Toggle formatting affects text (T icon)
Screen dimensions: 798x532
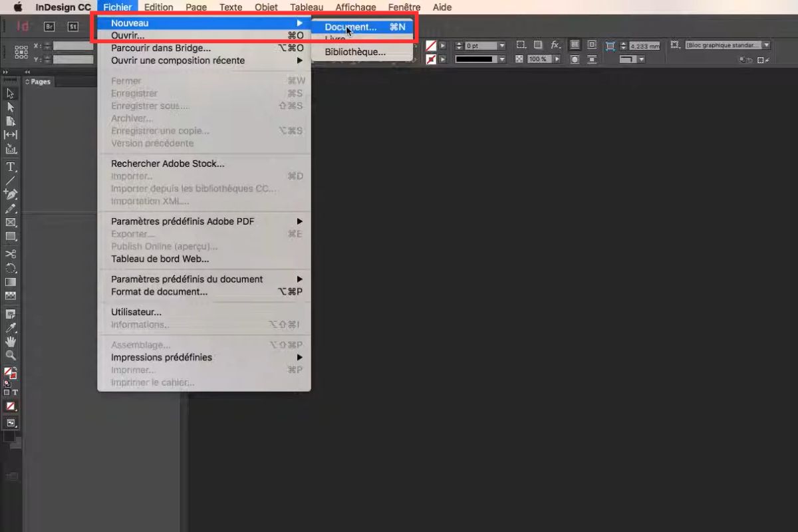point(15,392)
